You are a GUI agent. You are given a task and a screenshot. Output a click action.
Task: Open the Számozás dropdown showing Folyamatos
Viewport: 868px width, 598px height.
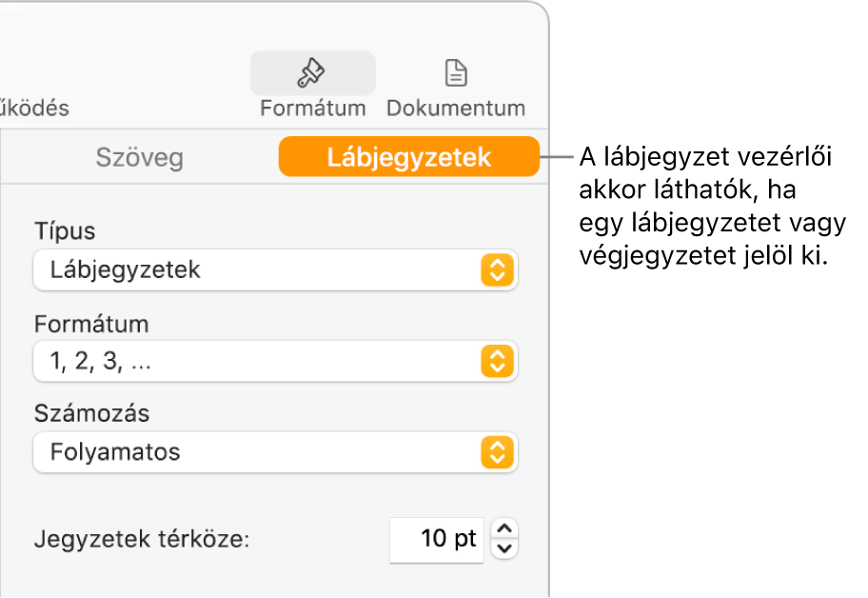click(257, 452)
